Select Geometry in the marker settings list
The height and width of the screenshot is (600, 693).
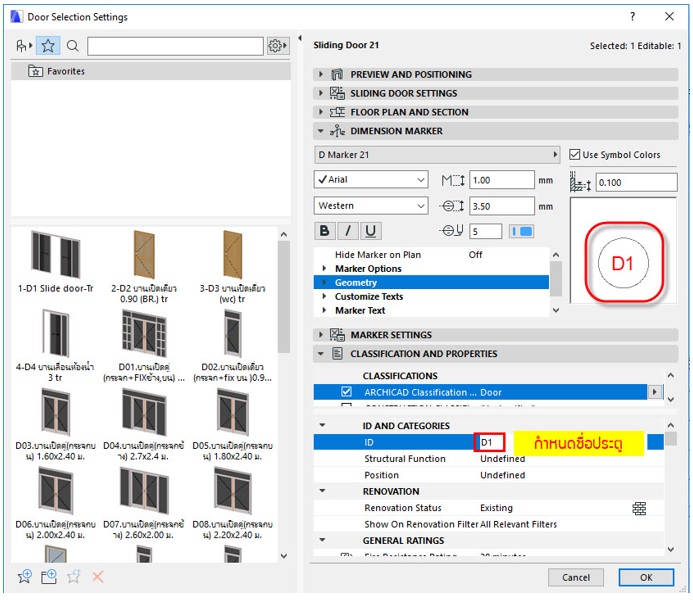click(356, 283)
